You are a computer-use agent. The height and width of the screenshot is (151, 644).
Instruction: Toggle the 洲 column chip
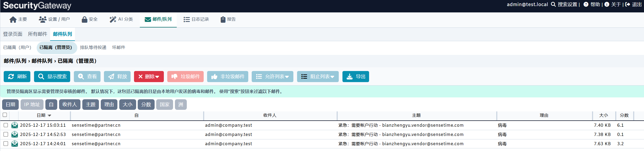click(x=181, y=105)
